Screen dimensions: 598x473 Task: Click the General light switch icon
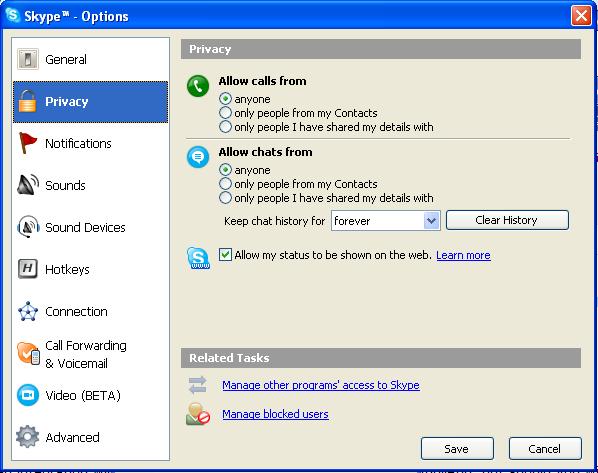pos(28,59)
